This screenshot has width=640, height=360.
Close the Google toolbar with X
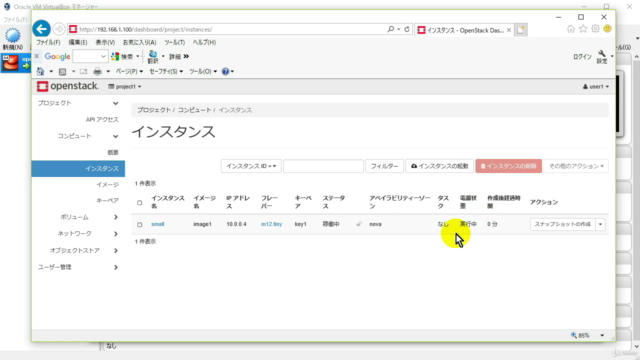[x=37, y=56]
